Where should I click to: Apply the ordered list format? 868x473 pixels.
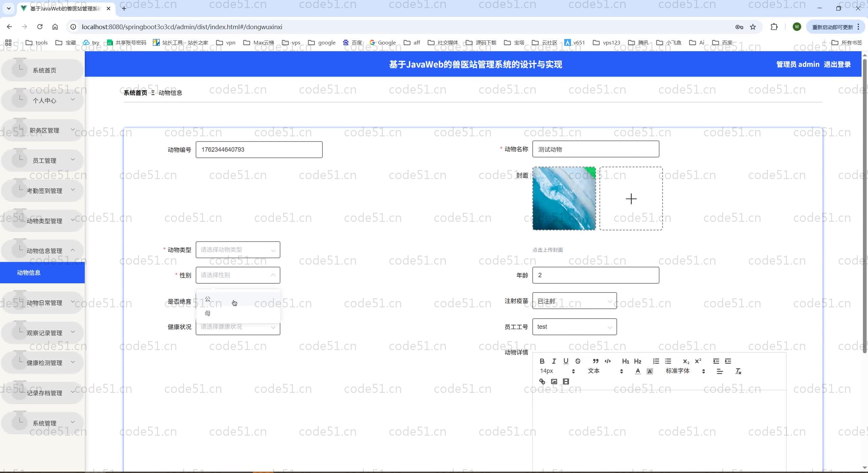656,361
